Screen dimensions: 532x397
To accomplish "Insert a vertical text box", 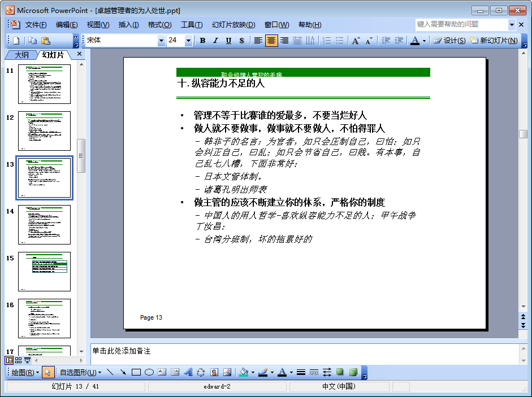I will point(175,372).
